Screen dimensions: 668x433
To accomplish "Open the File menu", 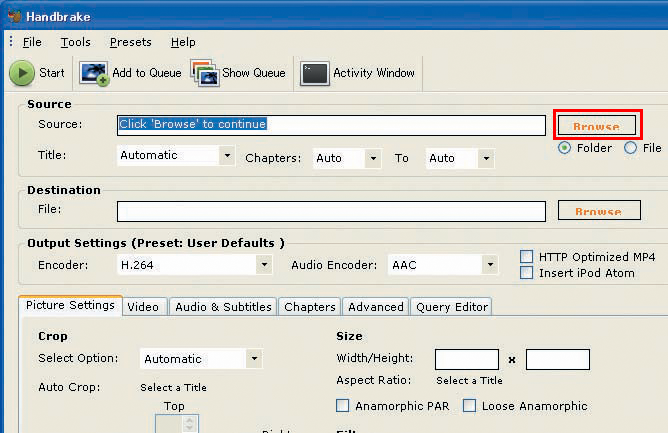I will pos(32,42).
